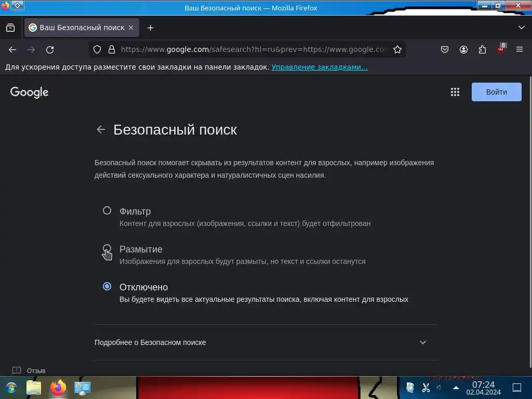
Task: Click the Отключено option label text
Action: tap(143, 287)
